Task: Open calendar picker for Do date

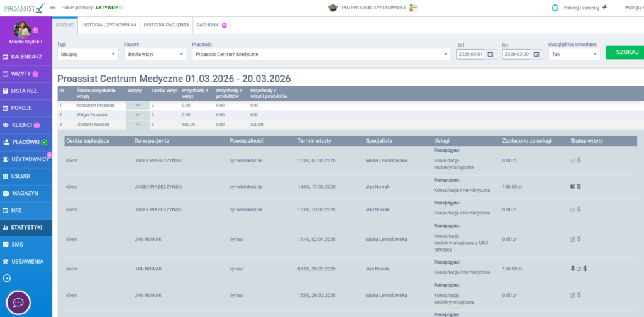Action: 536,54
